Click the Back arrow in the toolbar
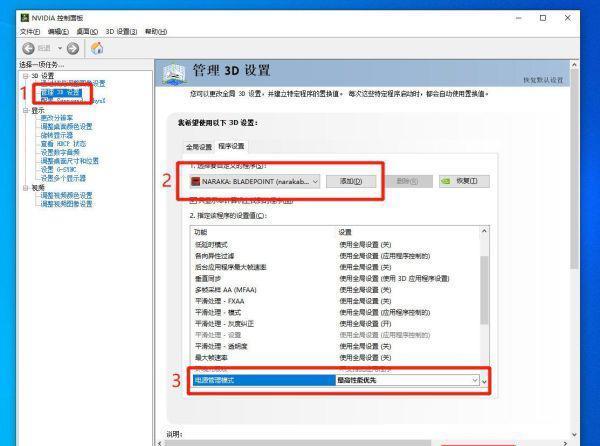Screen dimensions: 600x446 28,48
